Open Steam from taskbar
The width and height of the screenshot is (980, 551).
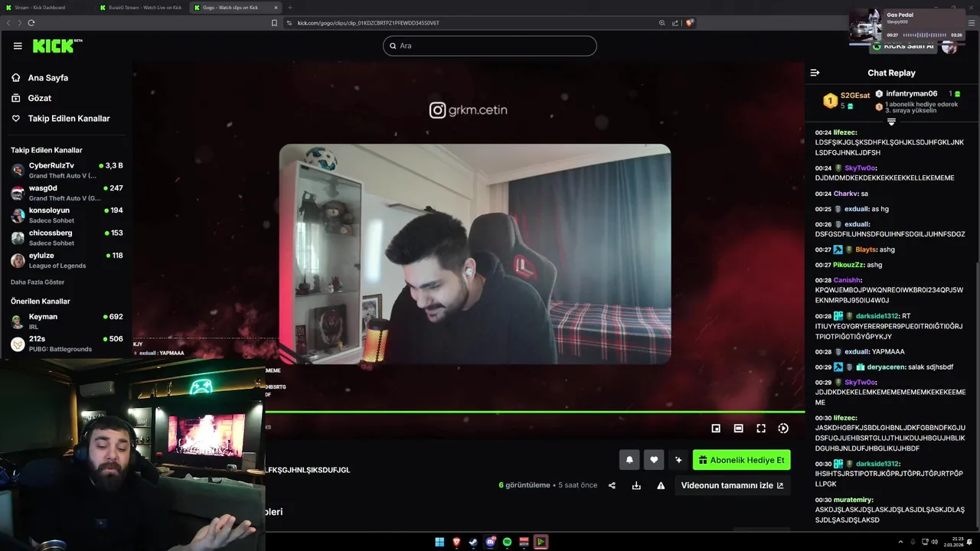(x=473, y=542)
